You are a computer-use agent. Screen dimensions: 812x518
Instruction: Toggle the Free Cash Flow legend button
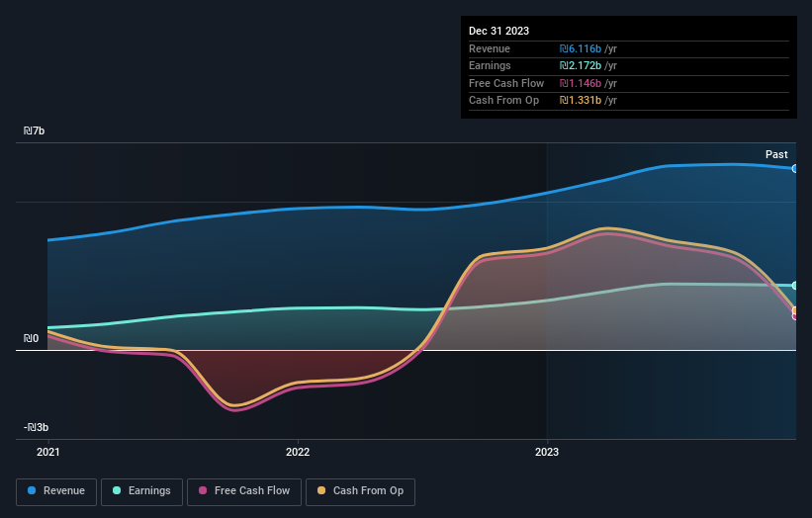tap(244, 491)
